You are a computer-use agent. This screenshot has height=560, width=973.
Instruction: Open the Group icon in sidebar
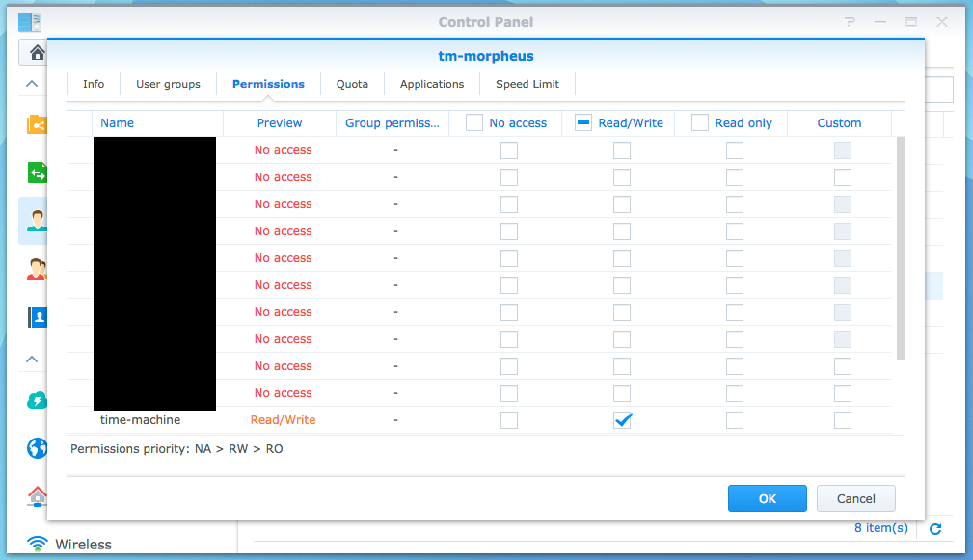37,269
